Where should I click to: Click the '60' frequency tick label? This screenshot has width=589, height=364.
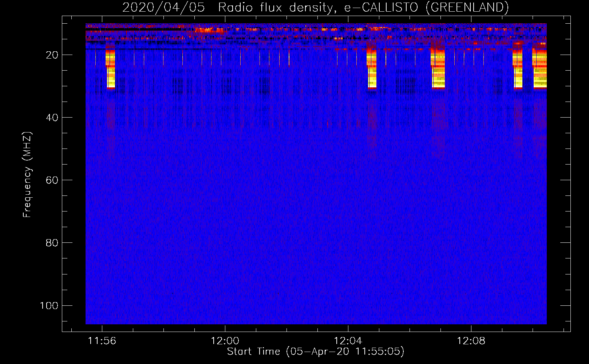pos(52,180)
